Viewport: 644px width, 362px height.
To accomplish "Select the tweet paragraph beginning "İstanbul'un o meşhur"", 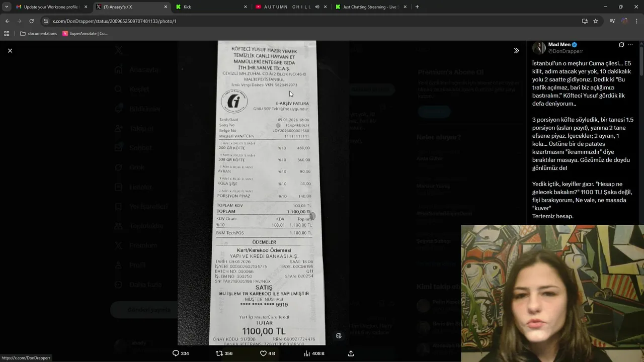I will (583, 83).
